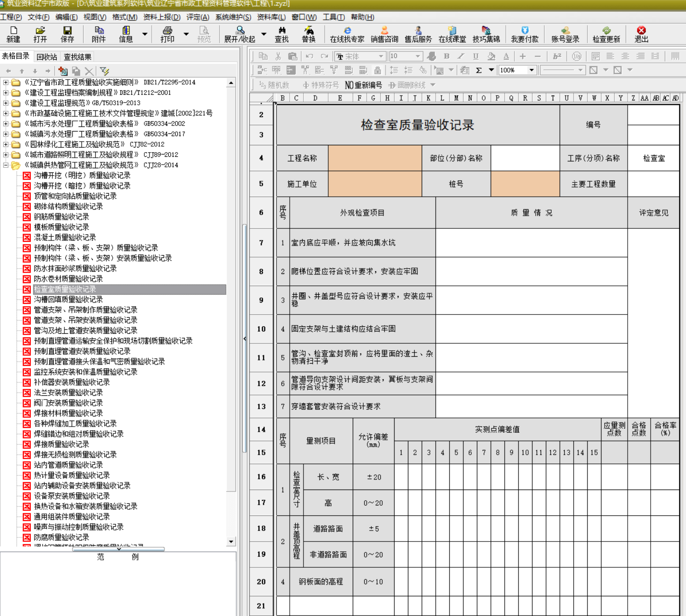Screen dimensions: 686x616
Task: Expand 园林绿化工程施工及验收规范 folder
Action: pos(6,144)
